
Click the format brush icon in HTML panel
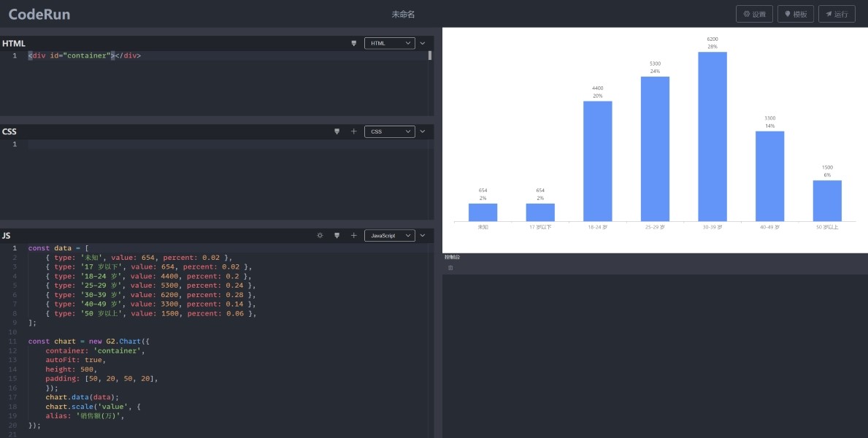point(354,43)
